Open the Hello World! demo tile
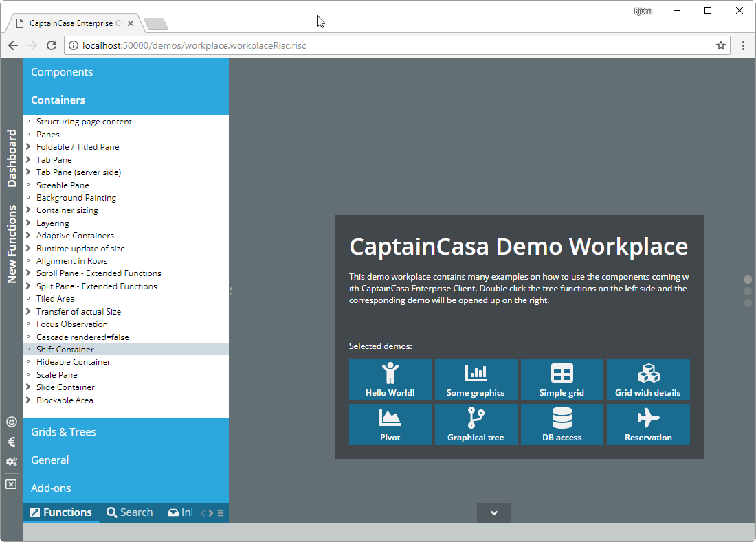The image size is (756, 542). click(x=390, y=380)
